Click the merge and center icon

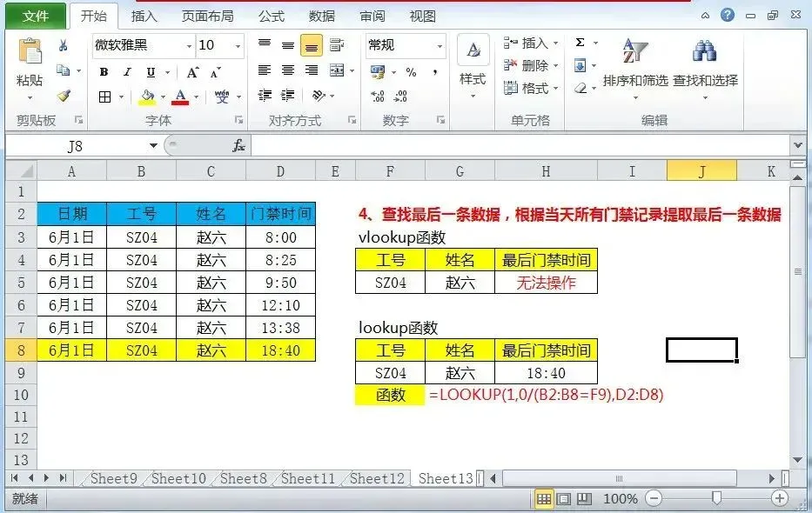337,70
